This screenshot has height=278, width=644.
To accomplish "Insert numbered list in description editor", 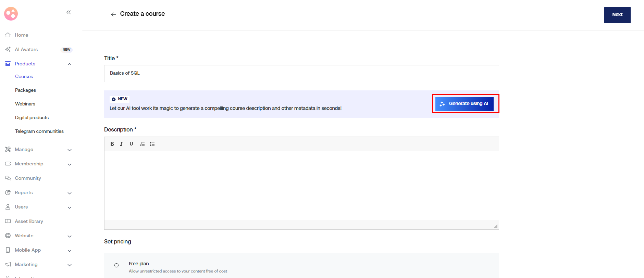I will coord(143,144).
